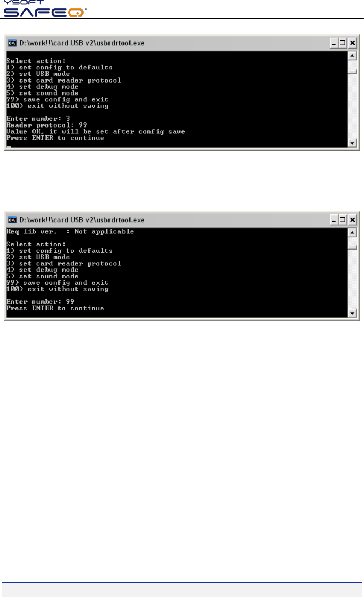Click the scrollbar thumb in upper console

point(353,72)
